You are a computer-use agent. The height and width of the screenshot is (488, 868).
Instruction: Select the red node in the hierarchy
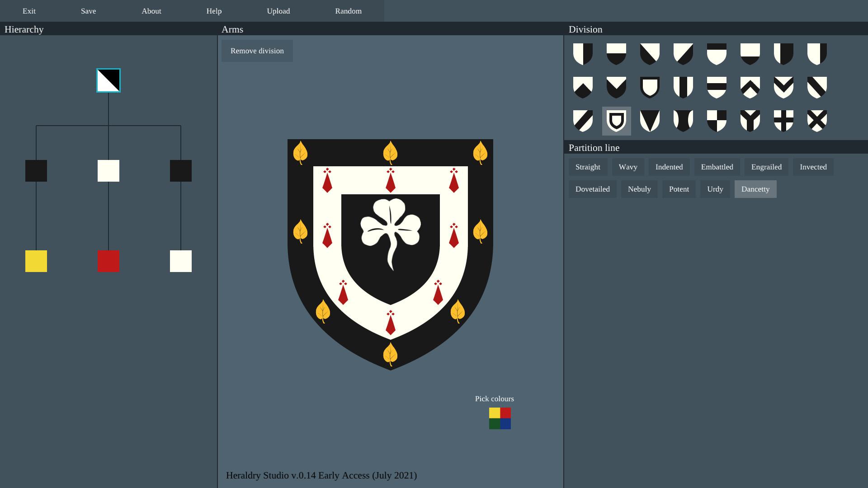(108, 261)
